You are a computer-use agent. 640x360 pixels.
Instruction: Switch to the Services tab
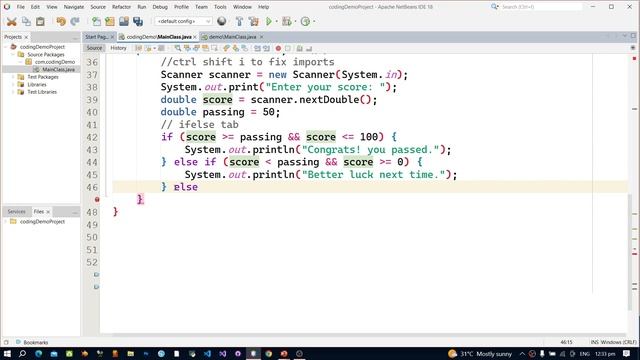16,211
